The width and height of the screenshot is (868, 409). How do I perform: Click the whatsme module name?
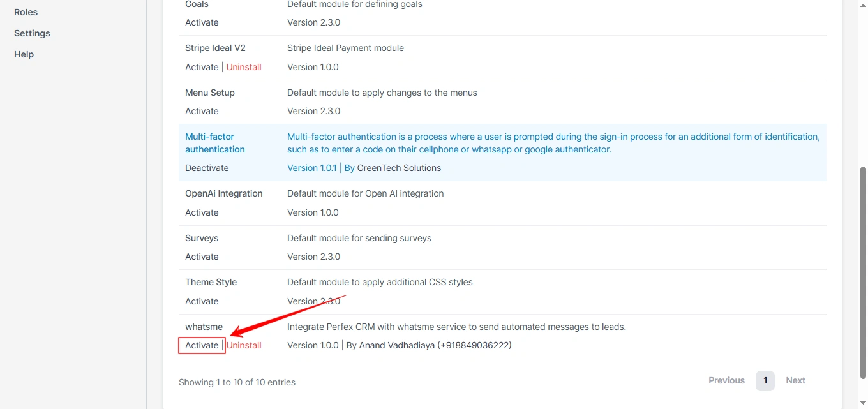pos(204,327)
